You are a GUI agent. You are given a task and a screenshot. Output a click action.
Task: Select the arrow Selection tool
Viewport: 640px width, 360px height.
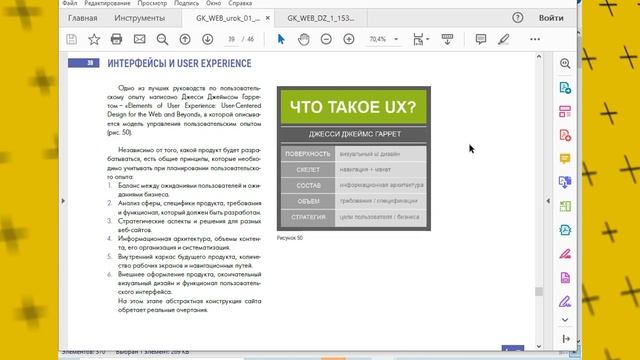(x=281, y=39)
